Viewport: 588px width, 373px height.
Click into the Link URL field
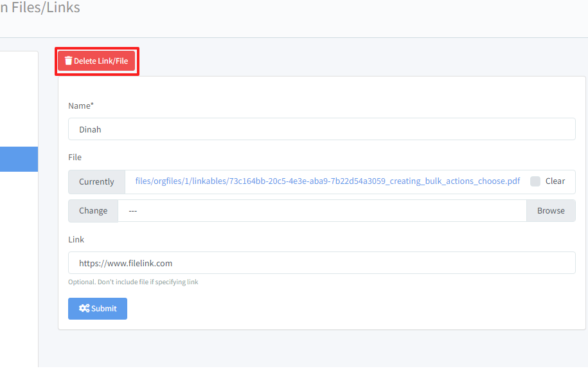click(x=321, y=263)
